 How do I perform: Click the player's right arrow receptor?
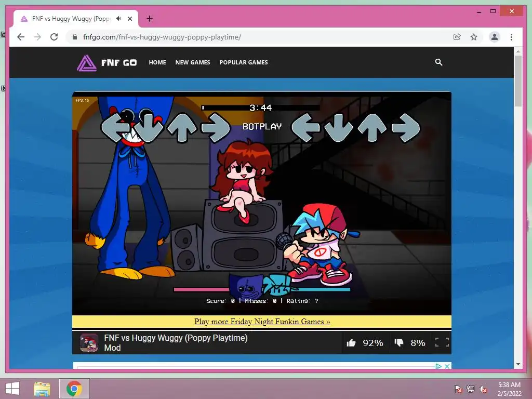(406, 128)
